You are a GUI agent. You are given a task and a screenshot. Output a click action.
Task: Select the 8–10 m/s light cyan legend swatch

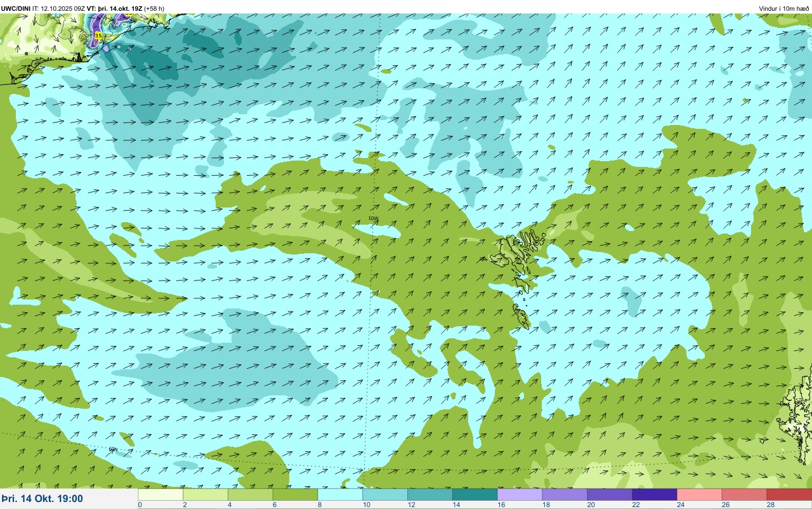(340, 494)
